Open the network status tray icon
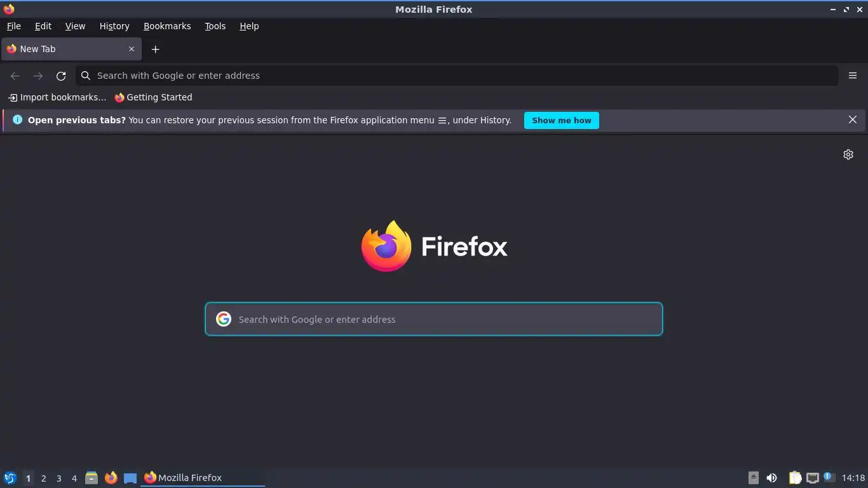 click(813, 478)
